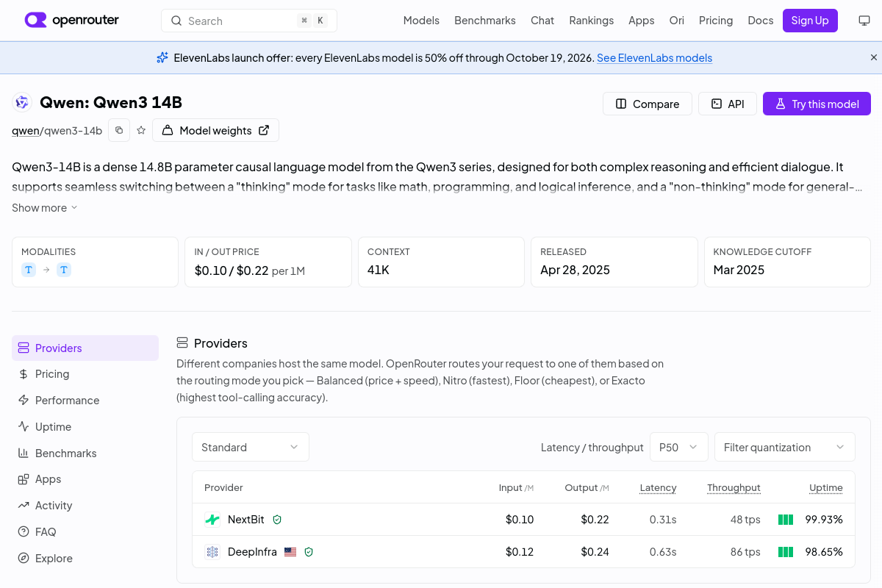Screen dimensions: 882x588
Task: View the Activity sidebar section
Action: click(85, 506)
